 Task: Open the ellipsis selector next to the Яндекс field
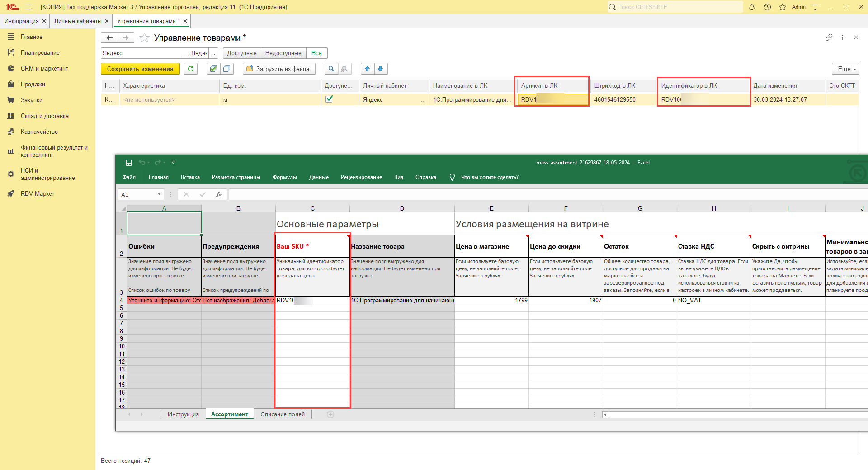click(213, 53)
